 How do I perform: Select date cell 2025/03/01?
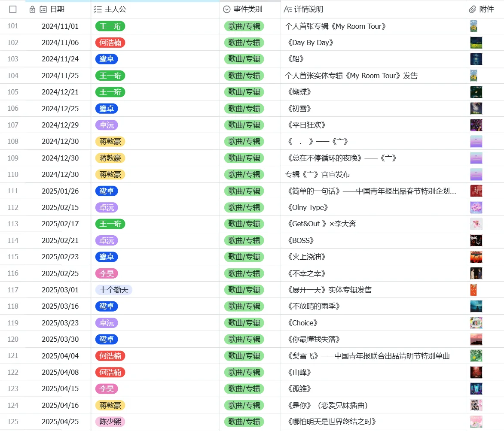[x=60, y=290]
